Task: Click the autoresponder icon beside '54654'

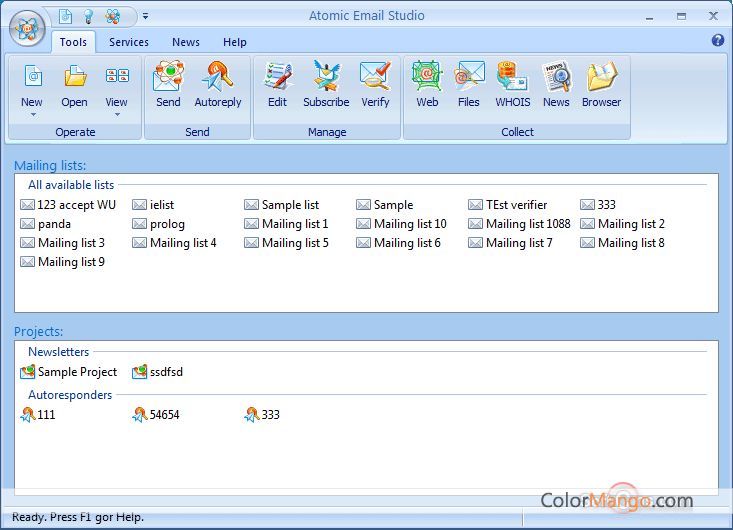Action: pos(140,414)
